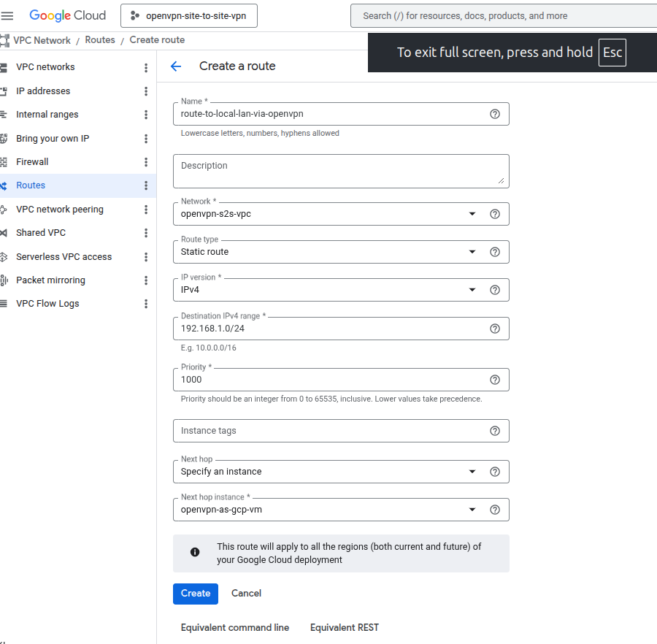This screenshot has height=644, width=657.
Task: Open Packet mirroring in the sidebar
Action: tap(50, 280)
